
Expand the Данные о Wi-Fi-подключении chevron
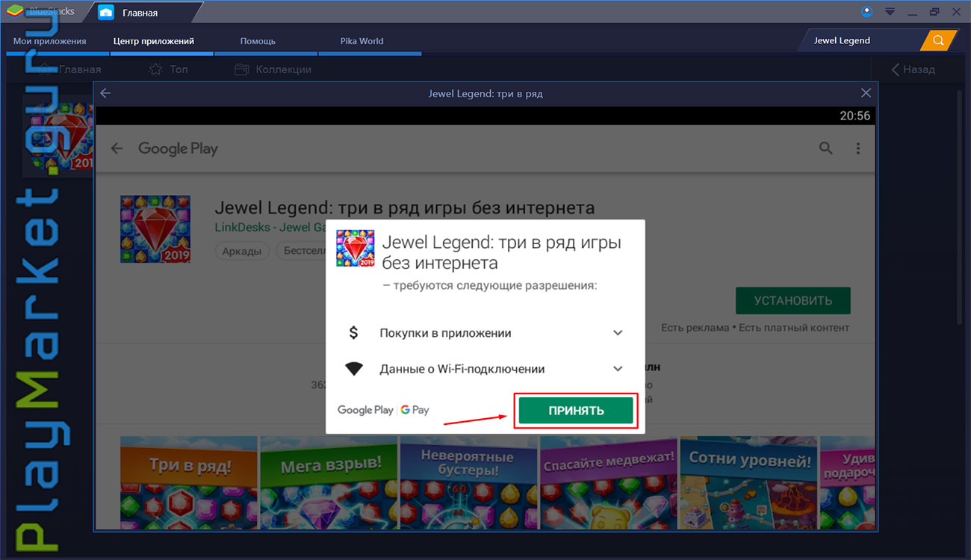point(618,369)
